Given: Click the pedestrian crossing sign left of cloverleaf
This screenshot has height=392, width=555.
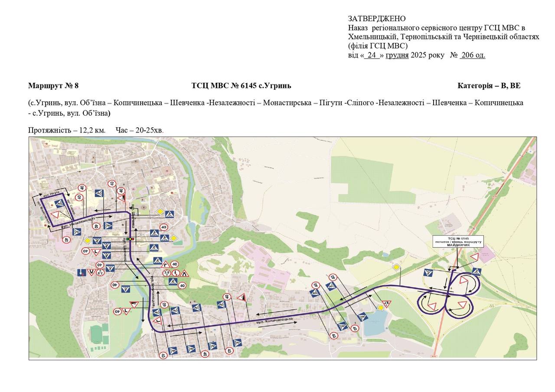Looking at the screenshot, I should 429,273.
